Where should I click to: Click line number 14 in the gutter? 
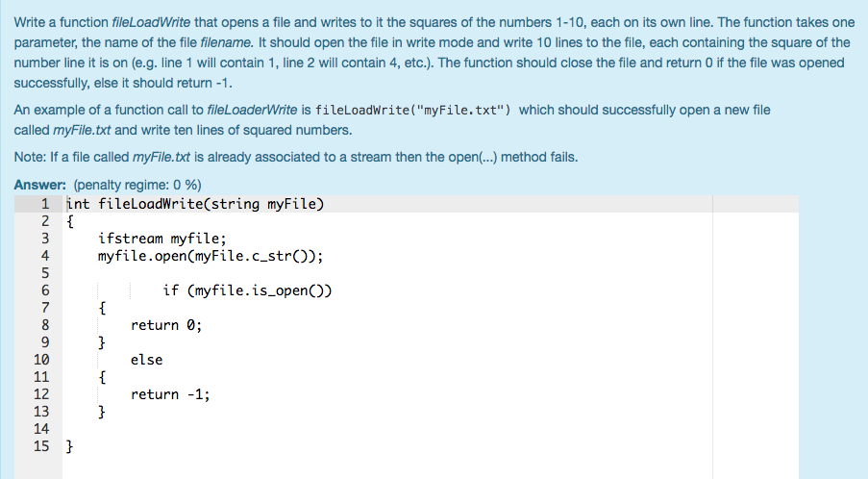(41, 429)
